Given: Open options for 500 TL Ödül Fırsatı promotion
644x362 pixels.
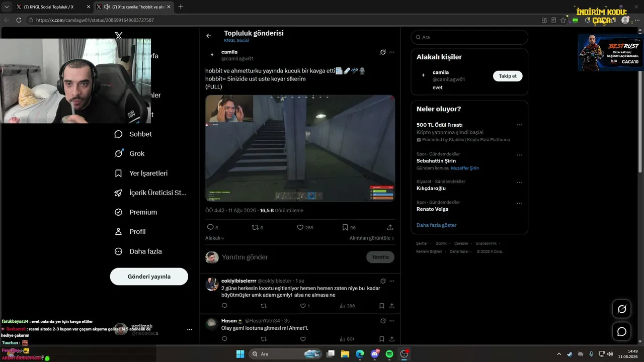Looking at the screenshot, I should coord(519,125).
